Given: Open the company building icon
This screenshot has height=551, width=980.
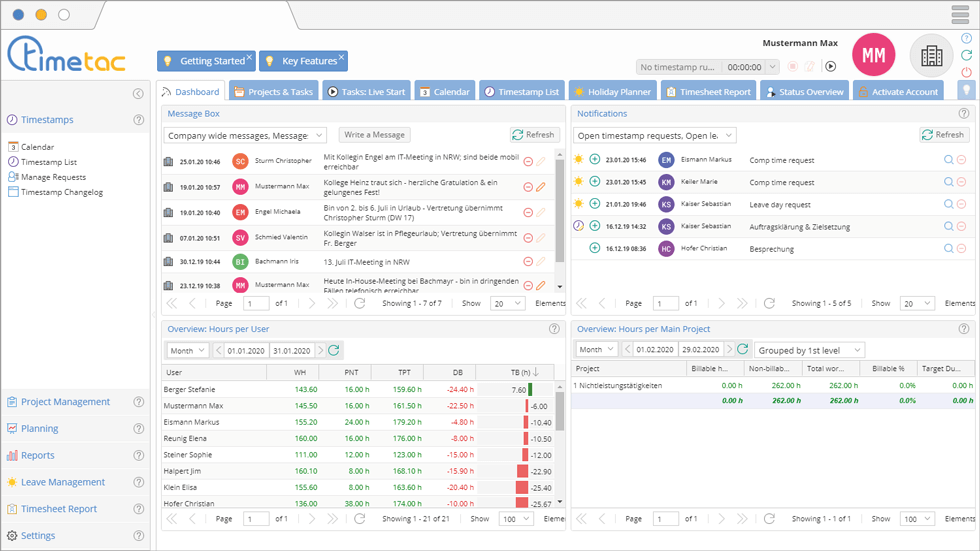Looking at the screenshot, I should [x=931, y=57].
